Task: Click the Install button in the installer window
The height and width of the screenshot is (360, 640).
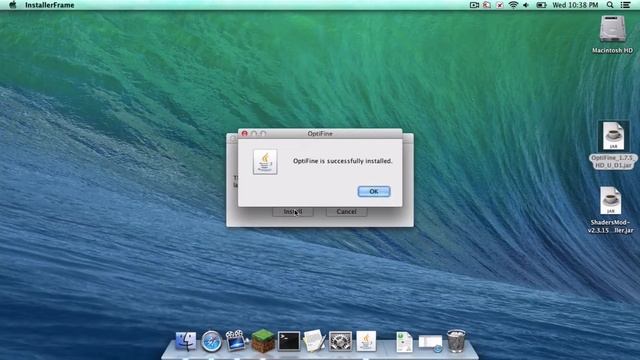Action: click(293, 212)
